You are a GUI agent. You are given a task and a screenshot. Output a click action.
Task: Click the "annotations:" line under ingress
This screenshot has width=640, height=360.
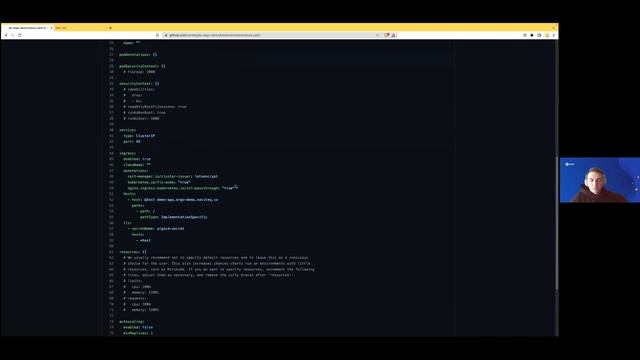coord(136,171)
